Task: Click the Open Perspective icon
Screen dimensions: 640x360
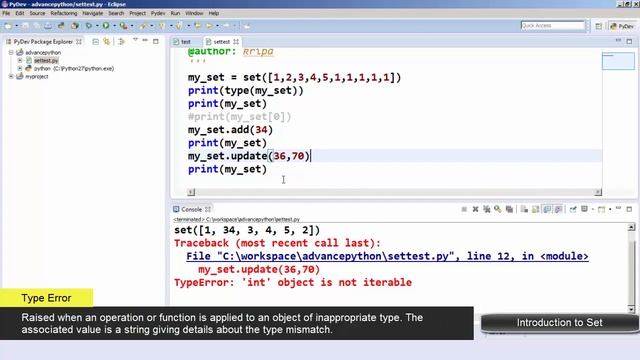Action: pyautogui.click(x=598, y=26)
